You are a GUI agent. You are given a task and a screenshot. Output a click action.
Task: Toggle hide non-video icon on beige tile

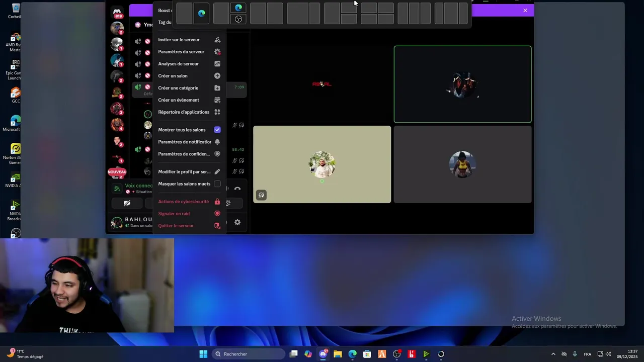pos(261,195)
